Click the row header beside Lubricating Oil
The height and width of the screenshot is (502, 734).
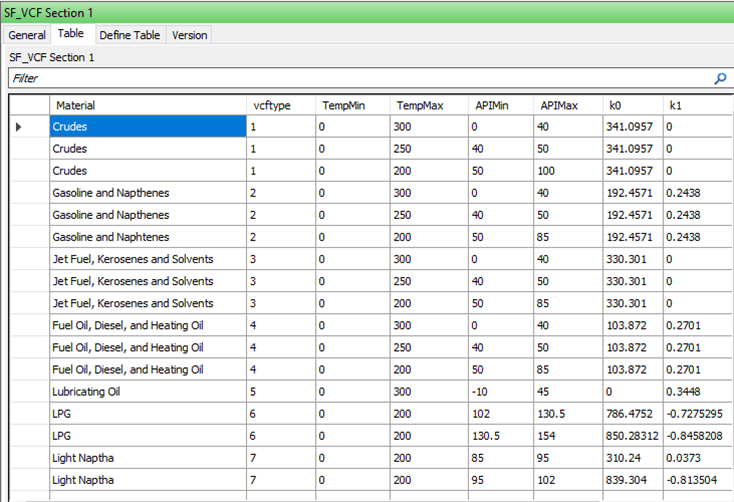click(x=29, y=391)
